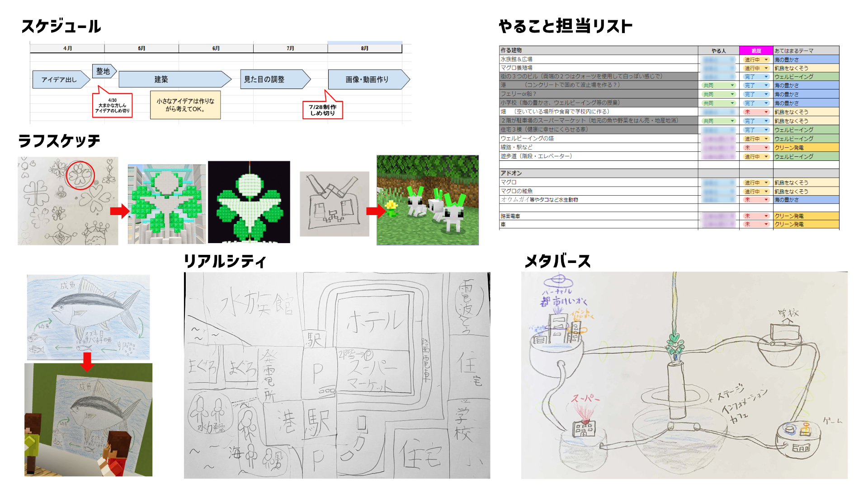Click the やる人 column header

click(x=718, y=51)
